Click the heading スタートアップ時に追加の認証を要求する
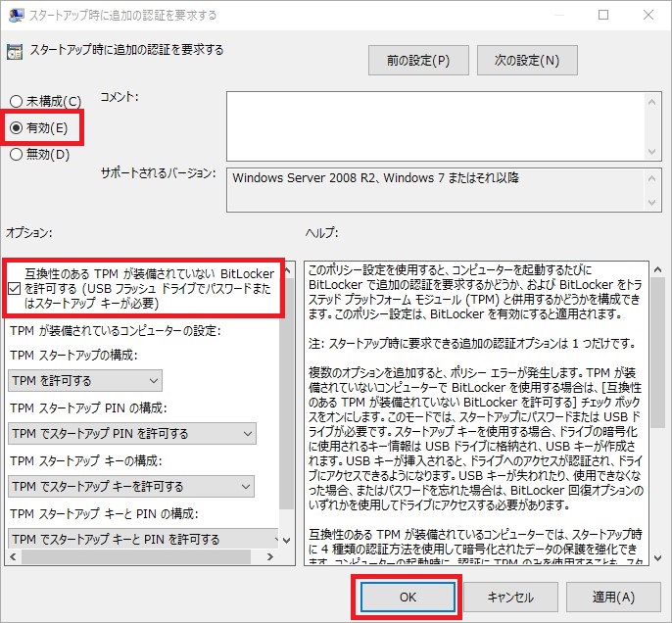Image resolution: width=672 pixels, height=623 pixels. pyautogui.click(x=126, y=50)
